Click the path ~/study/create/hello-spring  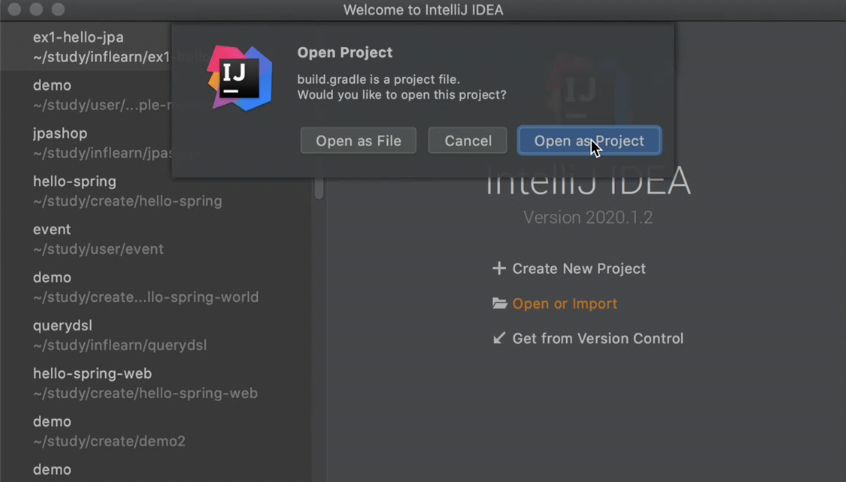click(x=127, y=201)
